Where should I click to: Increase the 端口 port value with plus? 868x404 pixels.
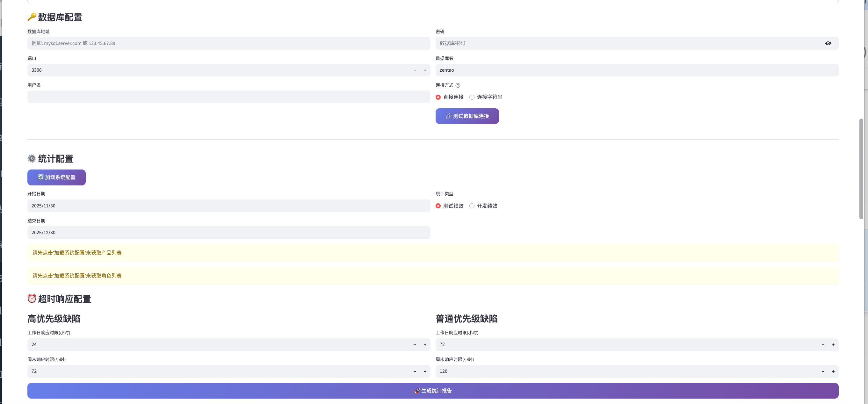[x=425, y=70]
